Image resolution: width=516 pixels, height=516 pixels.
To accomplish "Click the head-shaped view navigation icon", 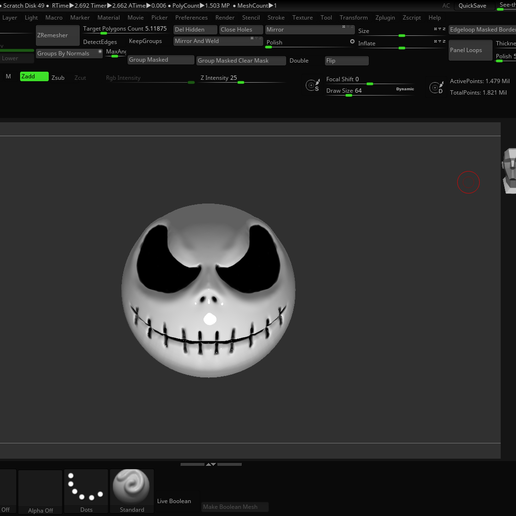I will click(x=509, y=171).
